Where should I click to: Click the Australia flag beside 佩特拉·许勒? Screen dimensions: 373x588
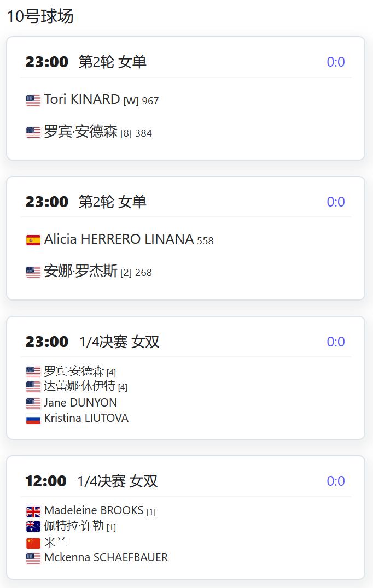pyautogui.click(x=33, y=527)
